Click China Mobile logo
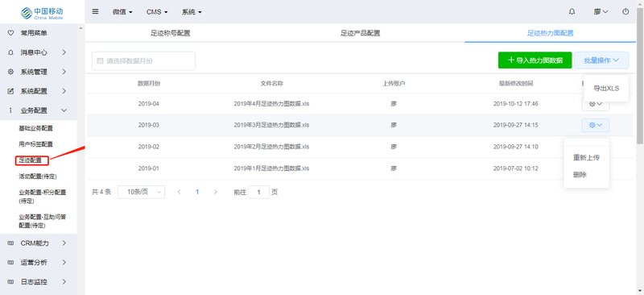Image resolution: width=644 pixels, height=295 pixels. 42,12
